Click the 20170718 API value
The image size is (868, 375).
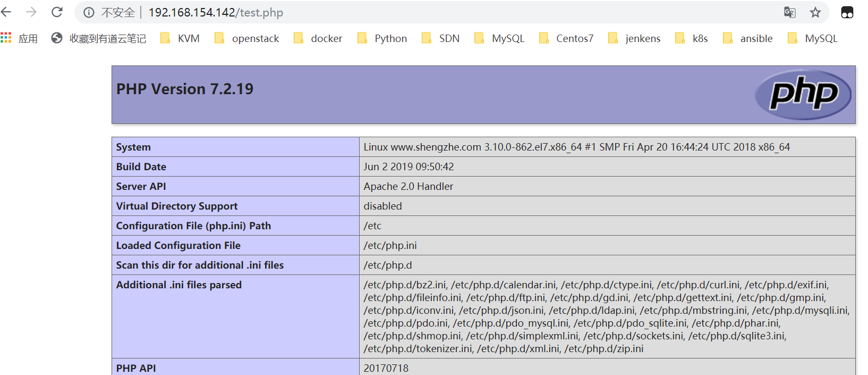point(386,368)
